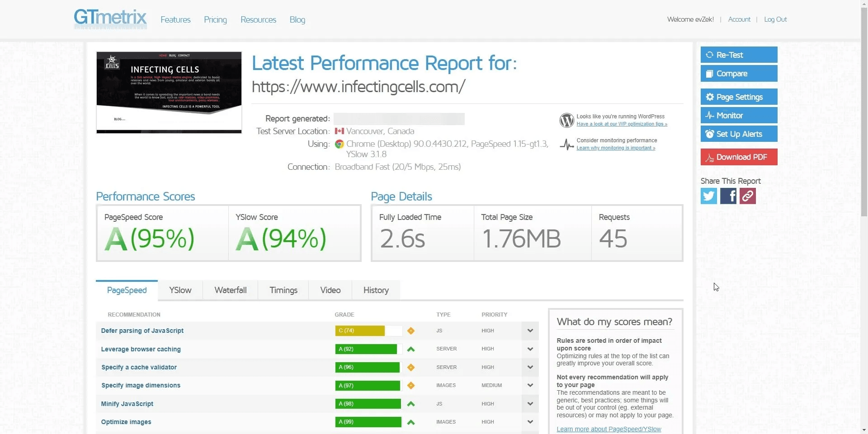The height and width of the screenshot is (434, 868).
Task: Copy the report share link icon
Action: tap(747, 196)
